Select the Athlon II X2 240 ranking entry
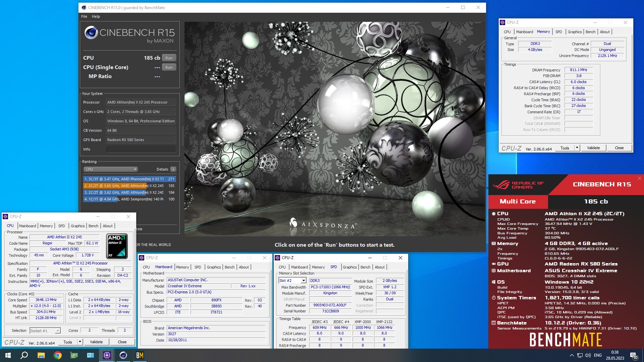 point(129,192)
